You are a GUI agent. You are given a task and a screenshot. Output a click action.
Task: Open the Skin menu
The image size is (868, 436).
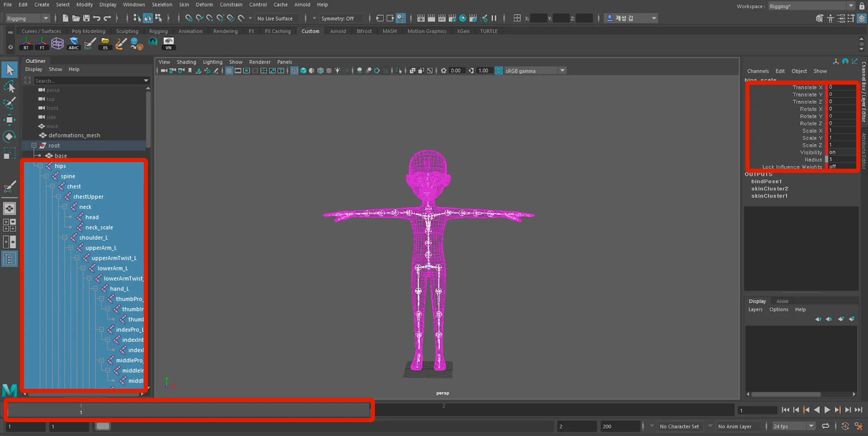click(x=184, y=5)
